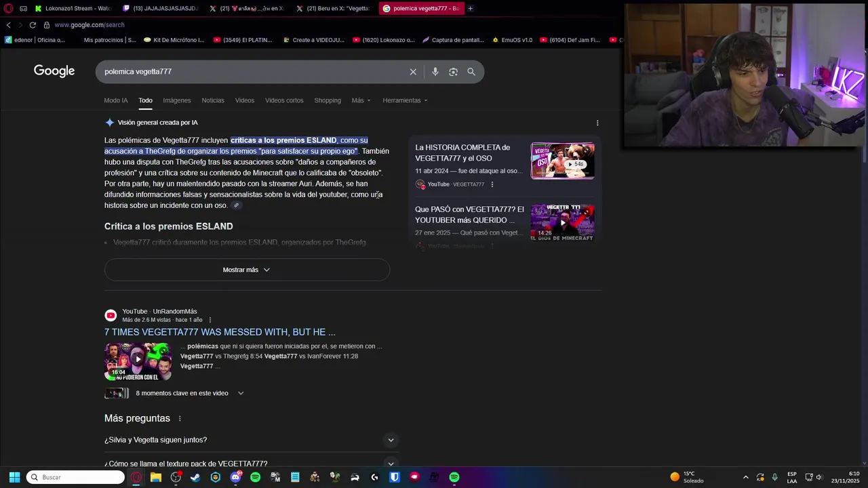
Task: Open the Windows Start menu
Action: 14,477
